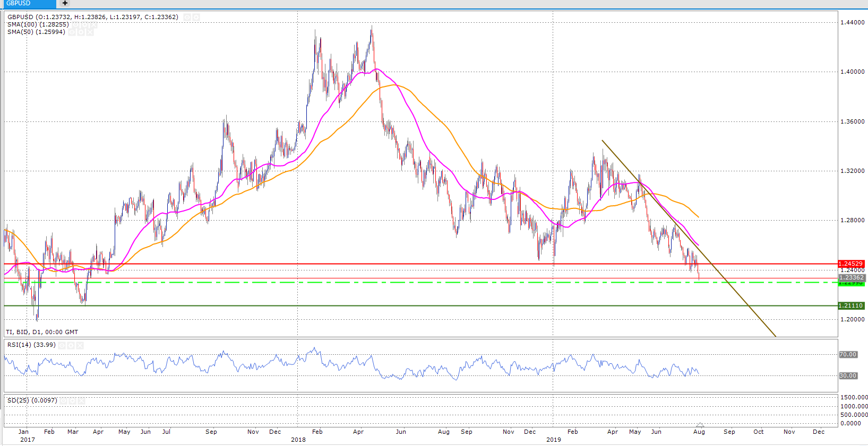Select the GBPUSD chart tab
The image size is (868, 446).
click(x=28, y=4)
